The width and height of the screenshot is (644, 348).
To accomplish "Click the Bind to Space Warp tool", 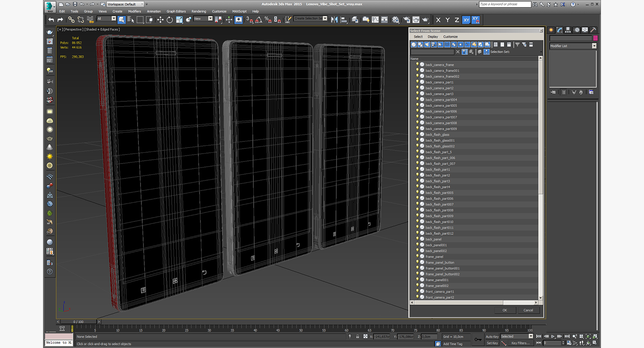I will point(90,20).
